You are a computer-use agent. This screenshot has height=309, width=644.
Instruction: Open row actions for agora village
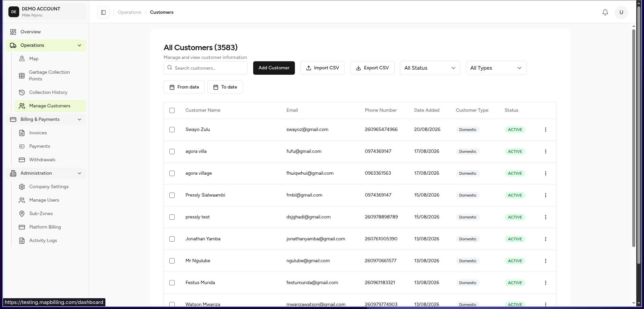(x=546, y=173)
